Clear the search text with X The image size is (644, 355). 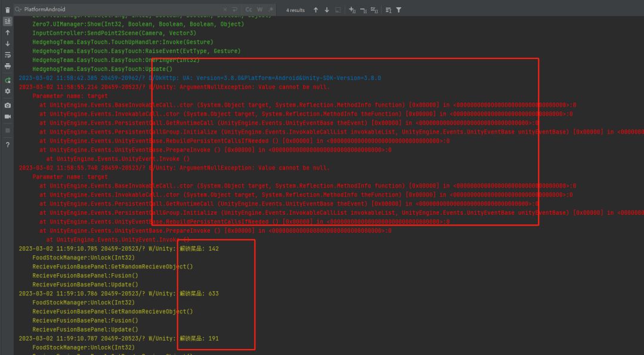[x=225, y=10]
